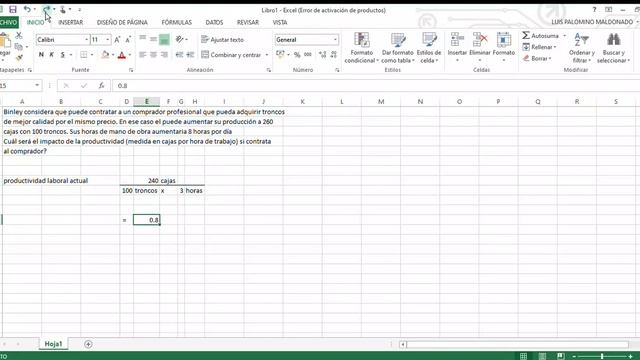
Task: Toggle italic formatting K
Action: point(51,55)
